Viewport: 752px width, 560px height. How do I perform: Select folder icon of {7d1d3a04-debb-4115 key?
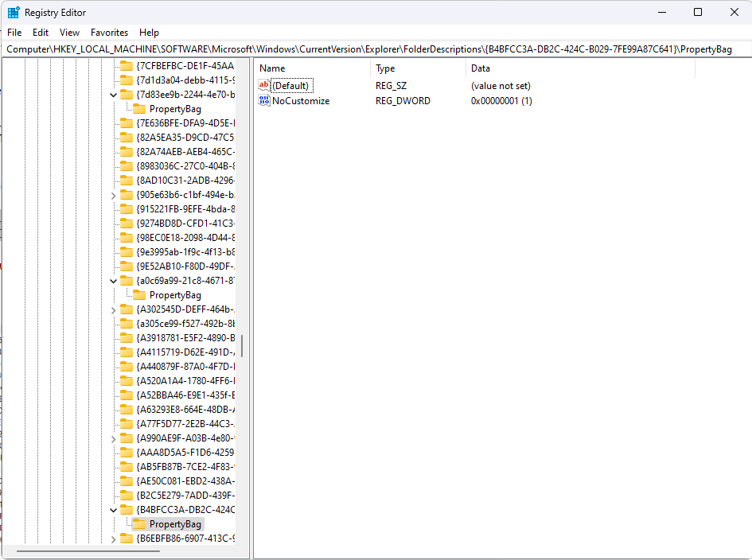127,80
